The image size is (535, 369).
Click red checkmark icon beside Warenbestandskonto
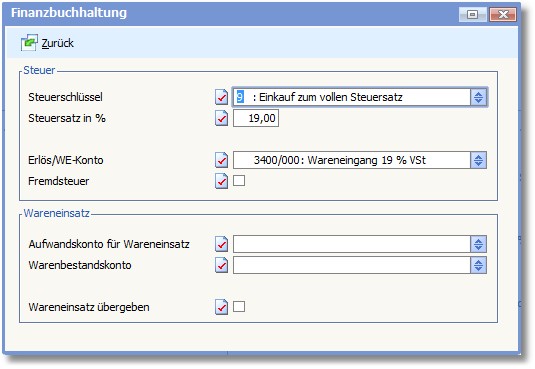point(221,265)
